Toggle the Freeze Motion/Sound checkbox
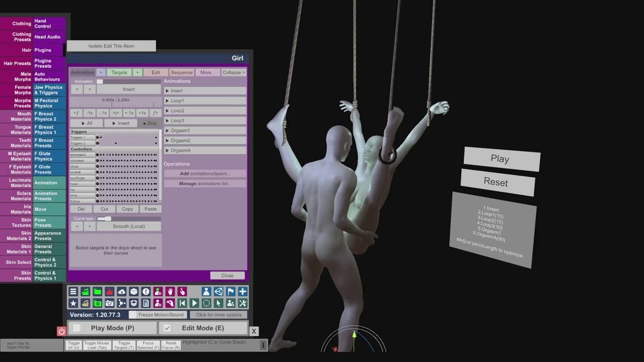This screenshot has height=362, width=644. pyautogui.click(x=133, y=315)
